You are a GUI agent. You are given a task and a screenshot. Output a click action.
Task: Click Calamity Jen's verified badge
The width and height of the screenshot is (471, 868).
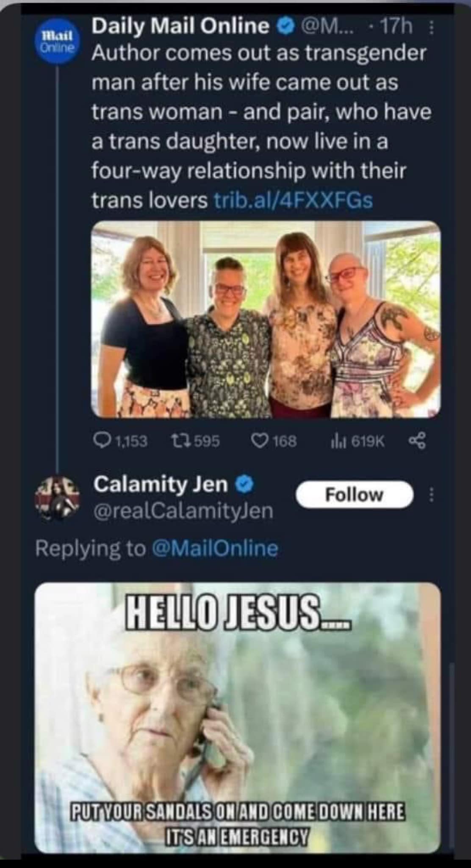click(246, 484)
